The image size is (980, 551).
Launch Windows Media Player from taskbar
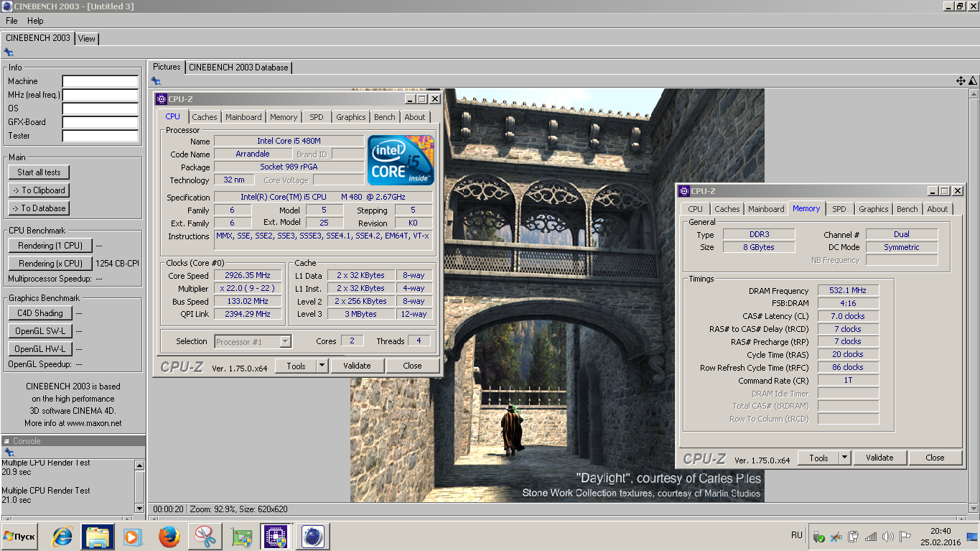point(132,537)
